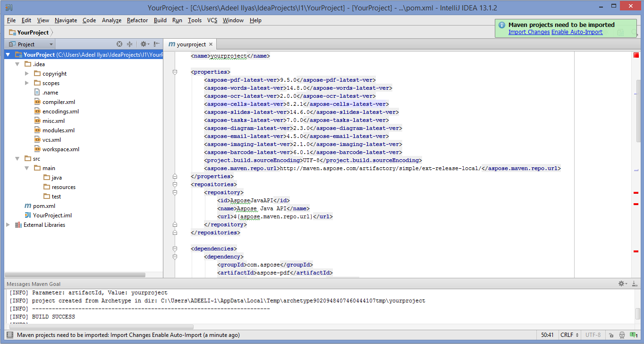Fold the opening dependencies tag in editor gutter

(175, 249)
